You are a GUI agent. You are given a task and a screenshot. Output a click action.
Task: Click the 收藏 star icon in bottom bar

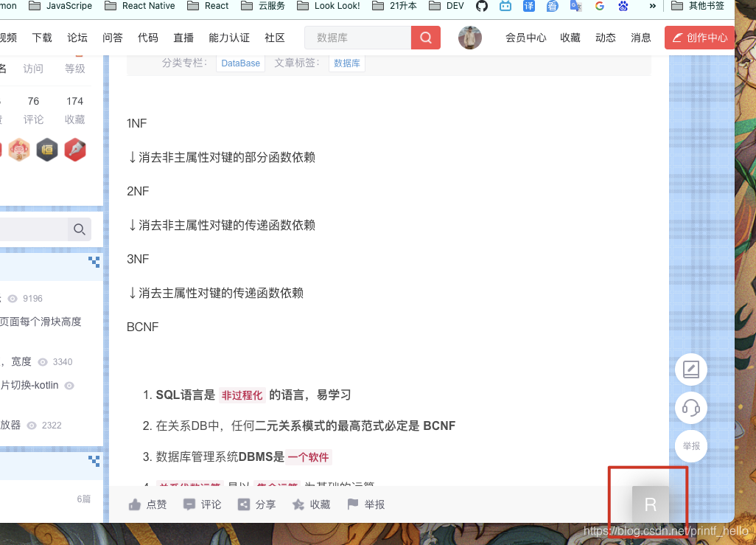click(298, 505)
